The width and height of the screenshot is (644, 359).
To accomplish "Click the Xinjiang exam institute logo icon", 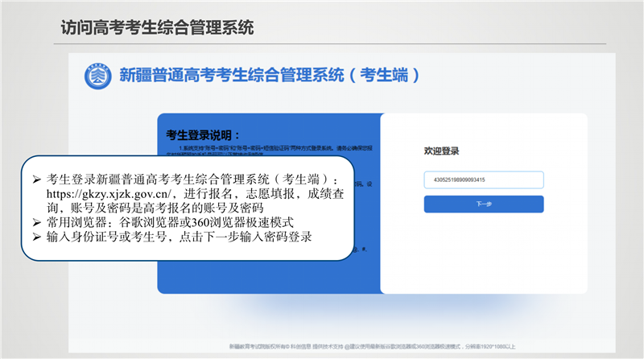I will pos(98,76).
